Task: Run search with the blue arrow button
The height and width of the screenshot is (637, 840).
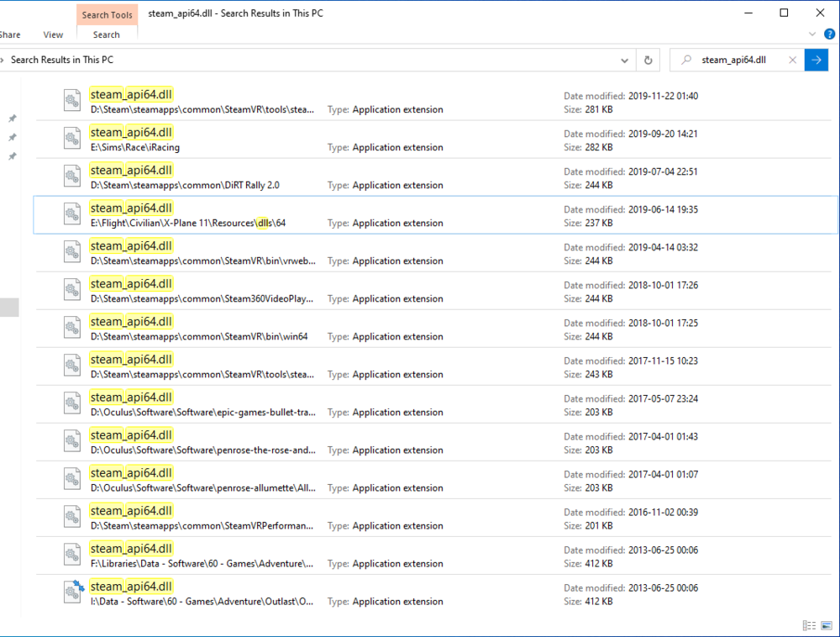Action: click(816, 60)
